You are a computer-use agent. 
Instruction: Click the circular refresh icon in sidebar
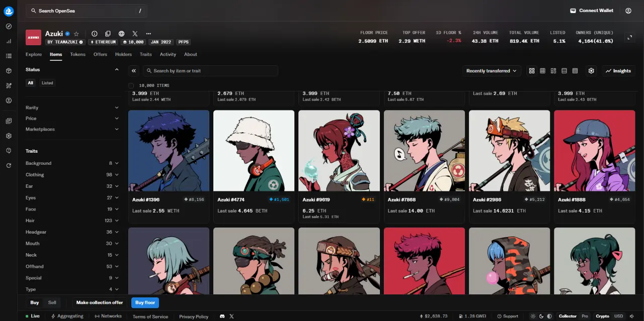(9, 165)
